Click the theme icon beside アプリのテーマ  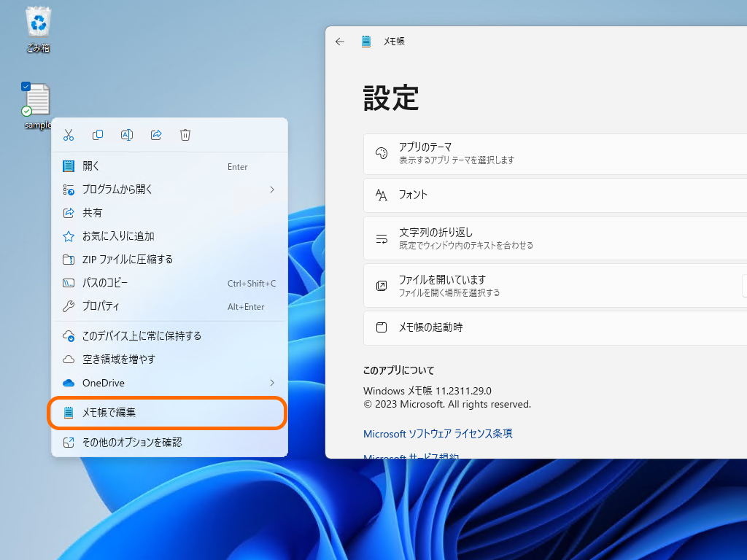click(381, 153)
